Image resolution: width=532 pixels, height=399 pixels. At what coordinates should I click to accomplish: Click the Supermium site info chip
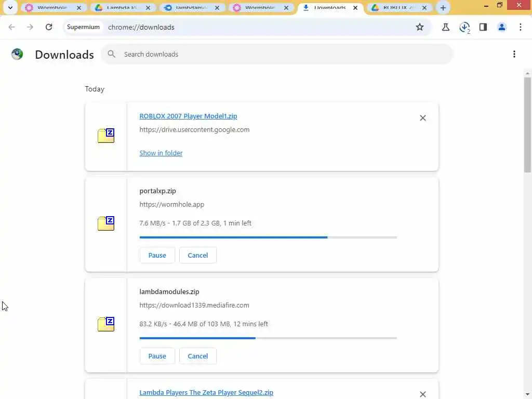coord(83,27)
